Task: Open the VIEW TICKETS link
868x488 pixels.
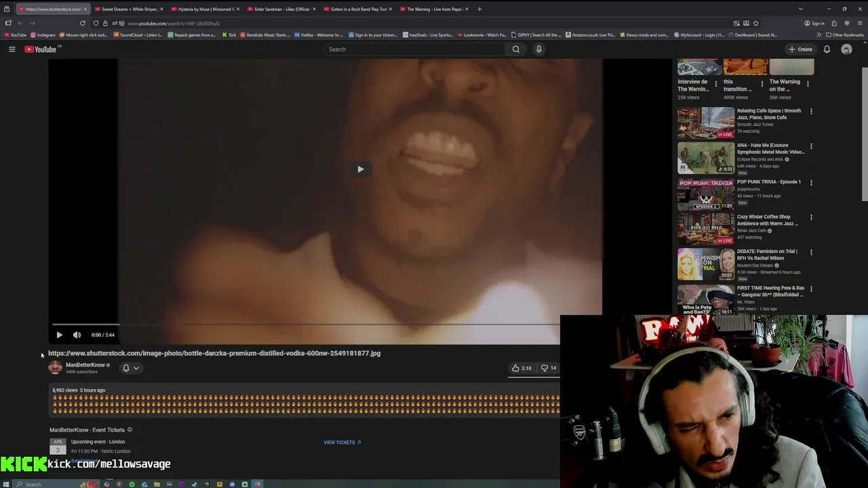Action: 342,442
